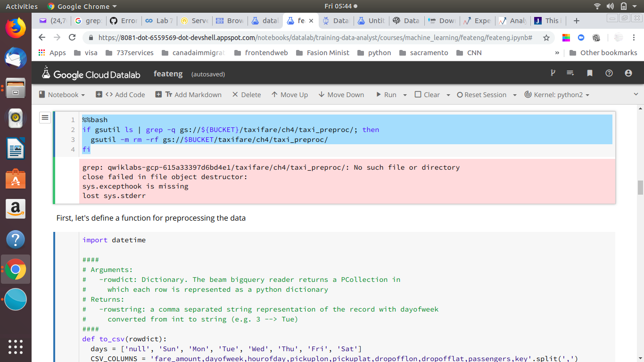Click the Reset Session icon
The height and width of the screenshot is (362, 644).
pyautogui.click(x=460, y=94)
